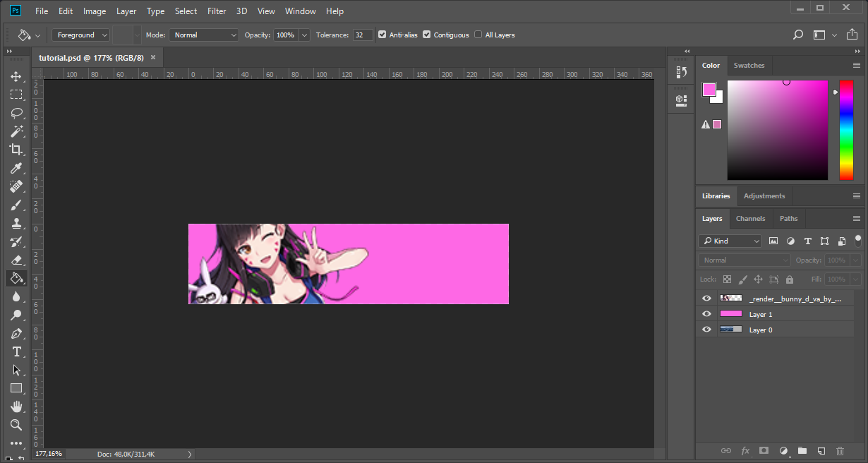The width and height of the screenshot is (868, 463).
Task: Toggle the Anti-alias checkbox
Action: point(382,35)
